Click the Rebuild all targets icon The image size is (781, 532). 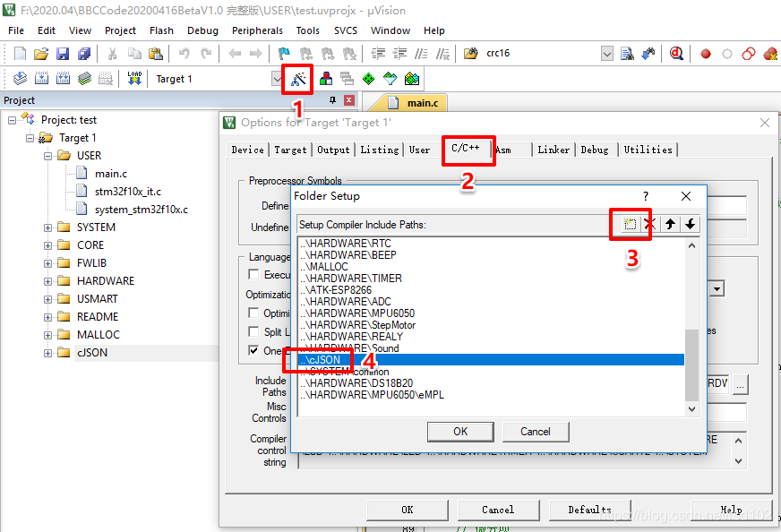pyautogui.click(x=64, y=78)
